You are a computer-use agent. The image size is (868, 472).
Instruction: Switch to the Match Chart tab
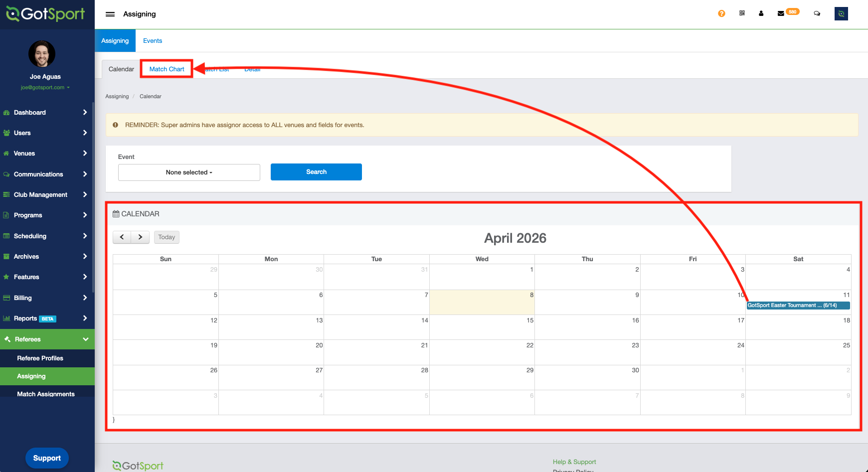tap(167, 69)
